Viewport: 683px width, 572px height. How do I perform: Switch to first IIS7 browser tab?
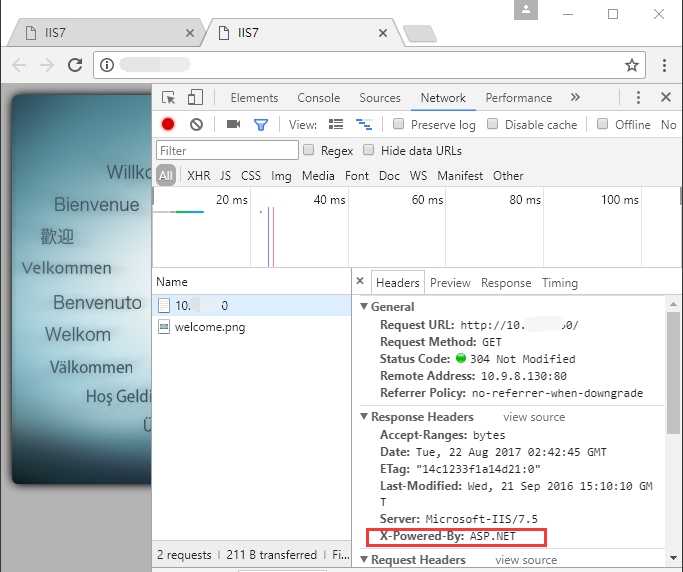[105, 33]
